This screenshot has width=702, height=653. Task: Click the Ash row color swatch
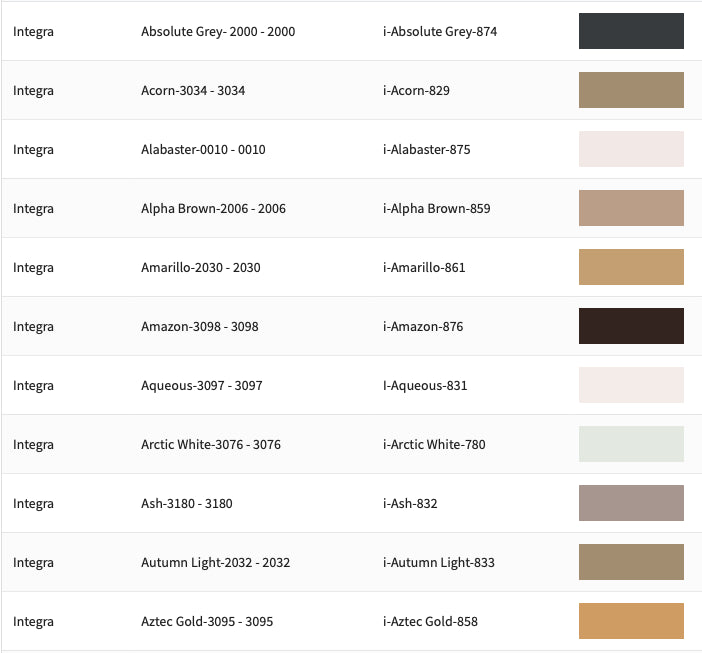point(631,503)
